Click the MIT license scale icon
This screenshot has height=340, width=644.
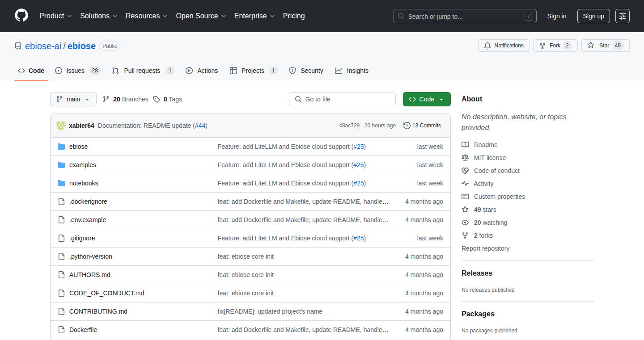point(465,158)
